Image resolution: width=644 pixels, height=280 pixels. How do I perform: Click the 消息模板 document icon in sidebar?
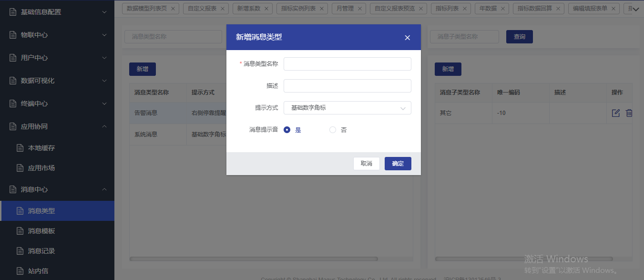(x=20, y=231)
